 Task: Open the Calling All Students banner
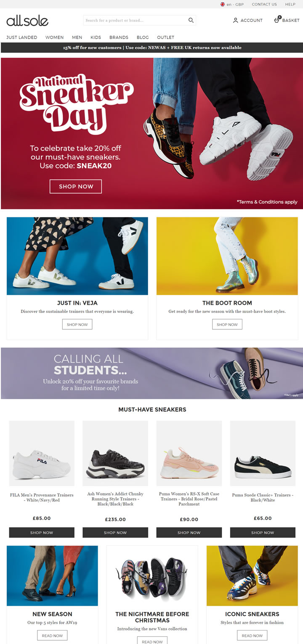pos(152,374)
